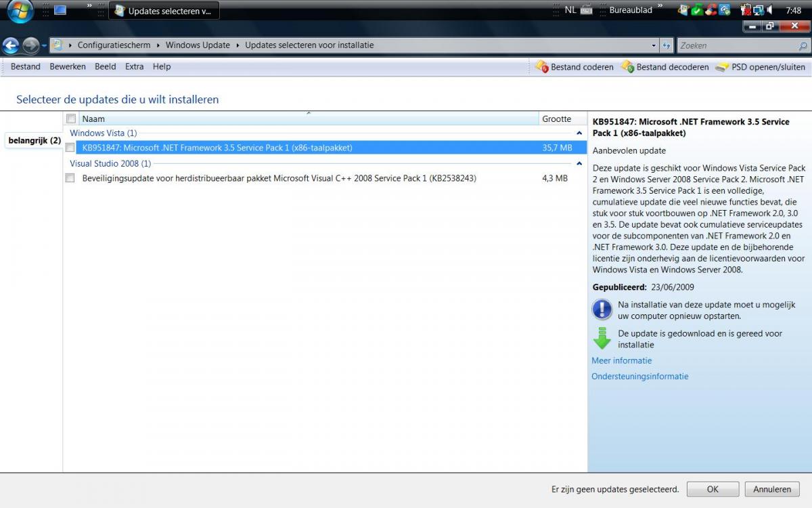The width and height of the screenshot is (812, 508).
Task: Click the 4,3 MB size cell
Action: click(555, 178)
